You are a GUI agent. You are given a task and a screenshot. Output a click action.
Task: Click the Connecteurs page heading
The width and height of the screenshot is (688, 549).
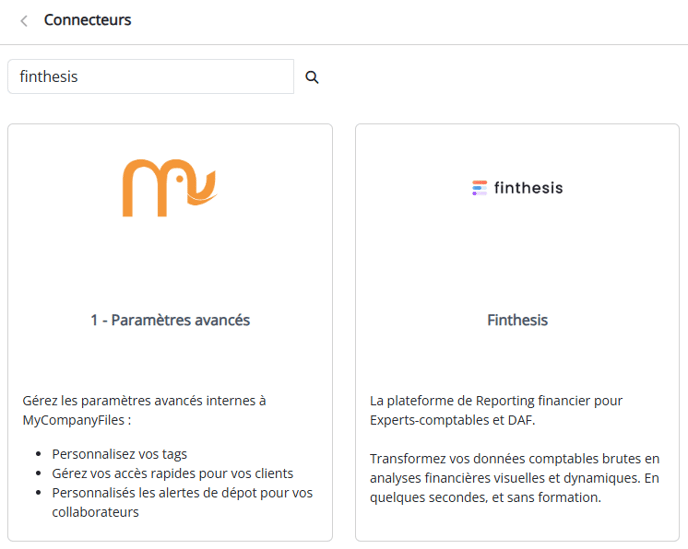pos(87,20)
